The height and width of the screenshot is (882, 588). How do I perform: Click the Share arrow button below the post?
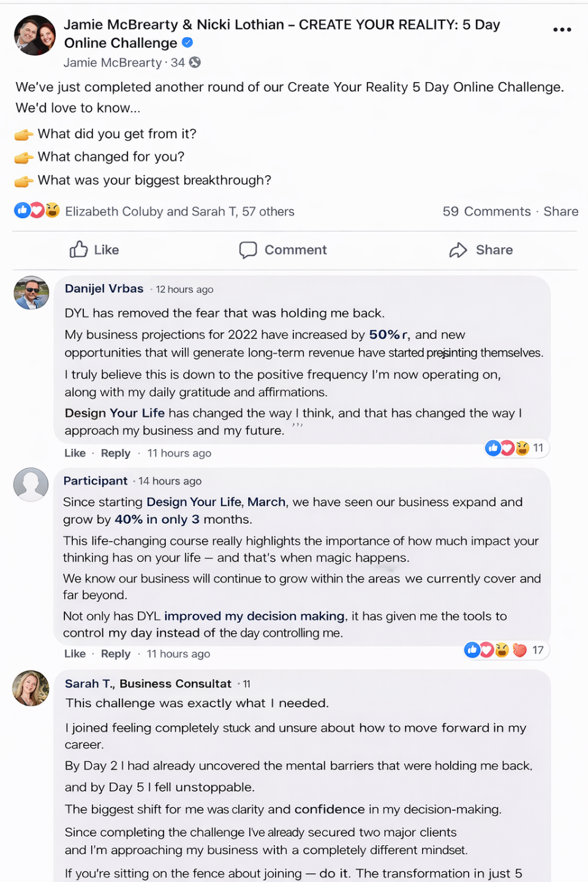[481, 250]
